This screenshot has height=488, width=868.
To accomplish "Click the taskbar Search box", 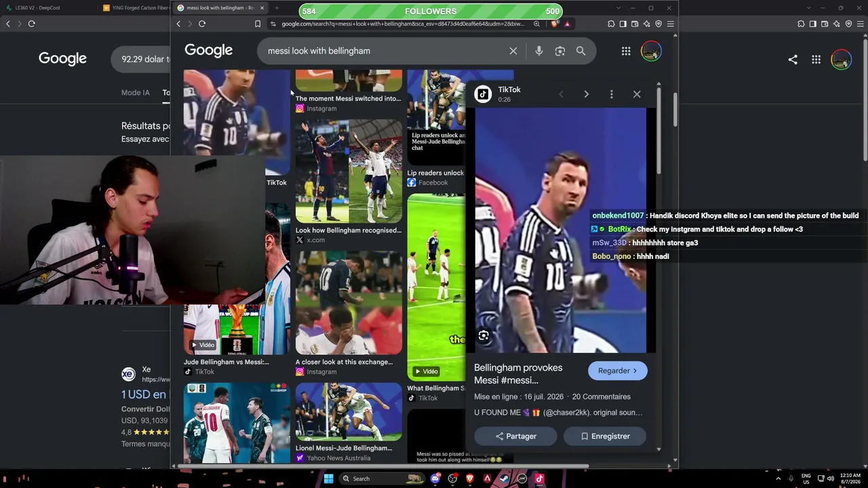I will (382, 479).
